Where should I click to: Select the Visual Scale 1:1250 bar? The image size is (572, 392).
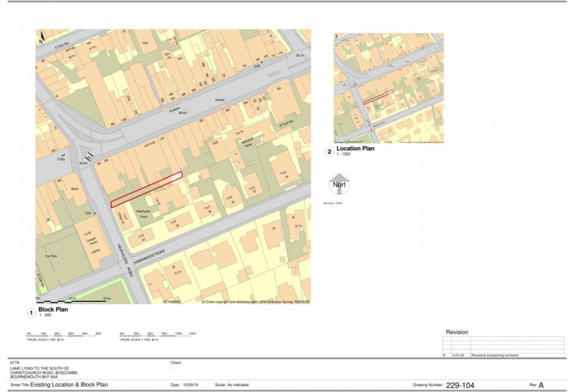158,336
